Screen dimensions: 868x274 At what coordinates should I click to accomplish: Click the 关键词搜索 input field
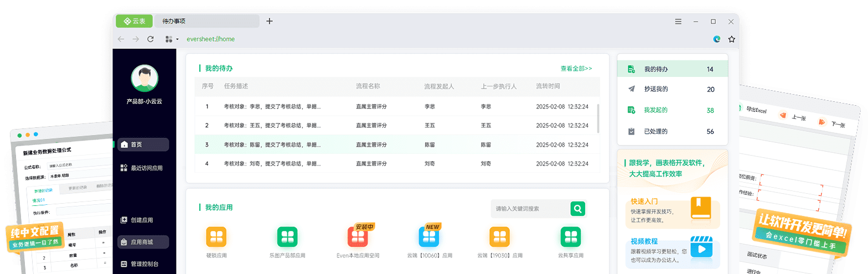tap(529, 209)
